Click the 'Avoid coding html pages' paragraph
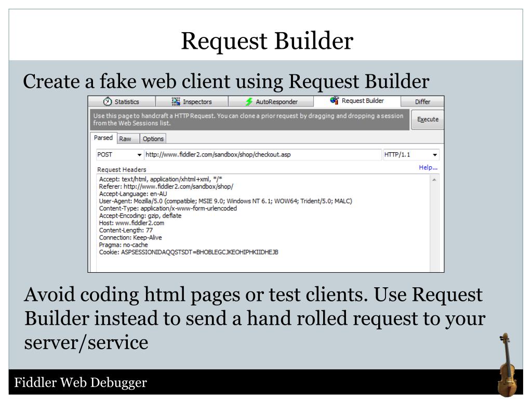This screenshot has height=399, width=532. click(x=255, y=318)
